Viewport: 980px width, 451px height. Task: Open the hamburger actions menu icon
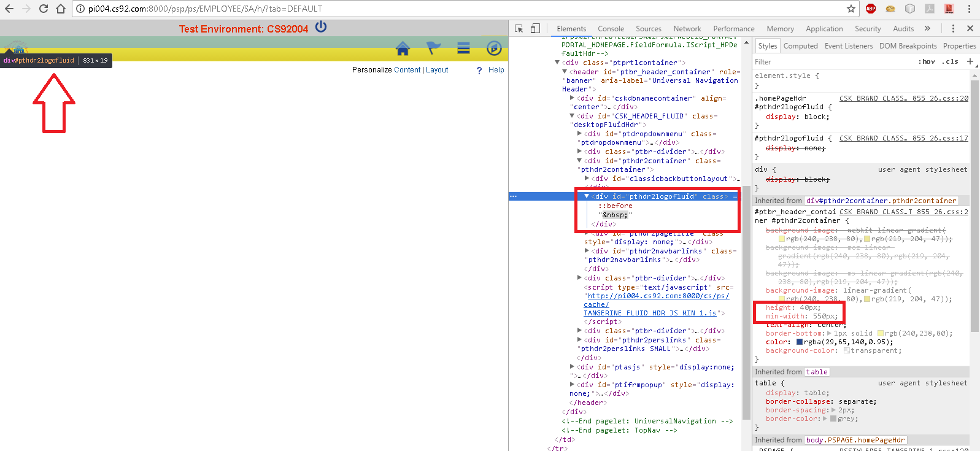tap(463, 48)
